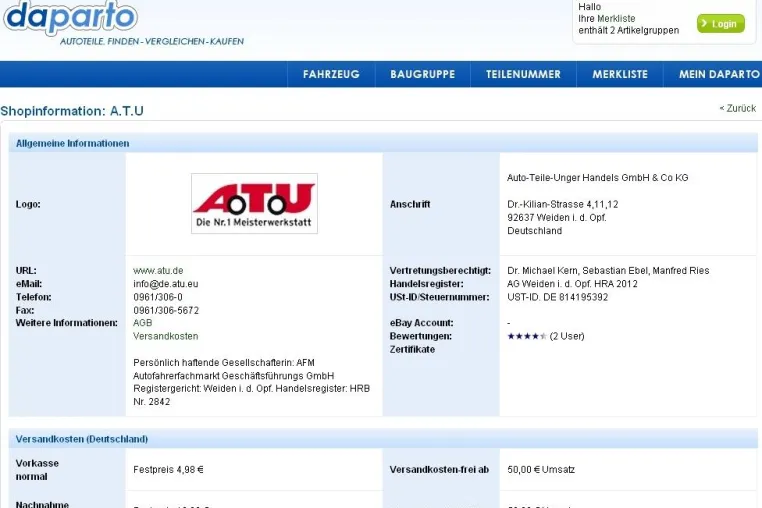The width and height of the screenshot is (762, 508).
Task: Open the FAHRZEUG navigation tab
Action: coord(331,74)
